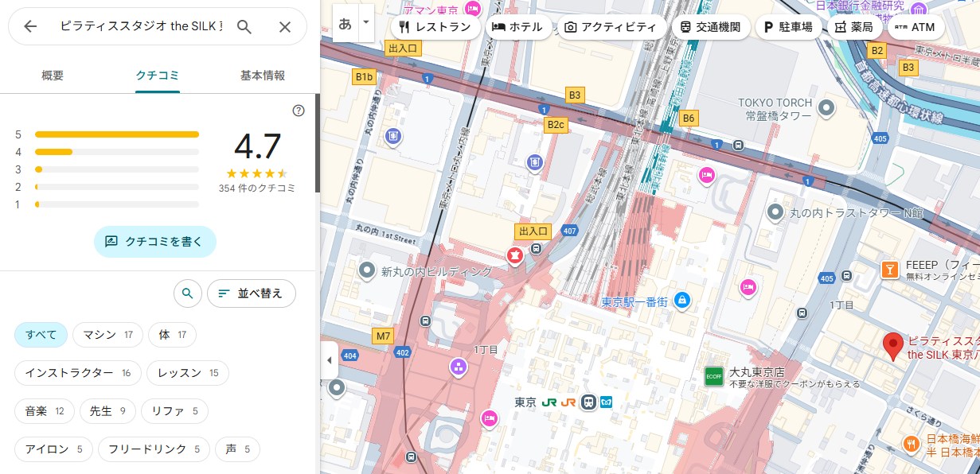Click the TOKYO TORCH 常盤橋タワー marker
Image resolution: width=980 pixels, height=474 pixels.
pos(827,107)
